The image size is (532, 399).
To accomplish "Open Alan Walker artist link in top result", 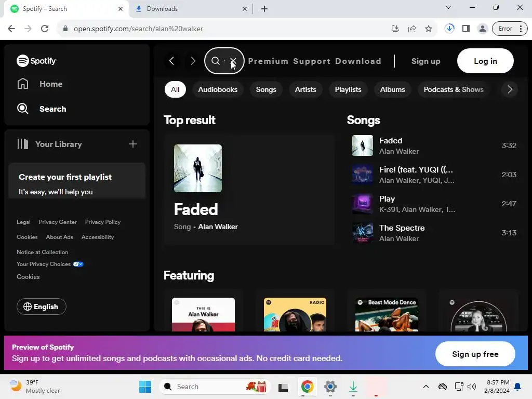I will (x=218, y=227).
